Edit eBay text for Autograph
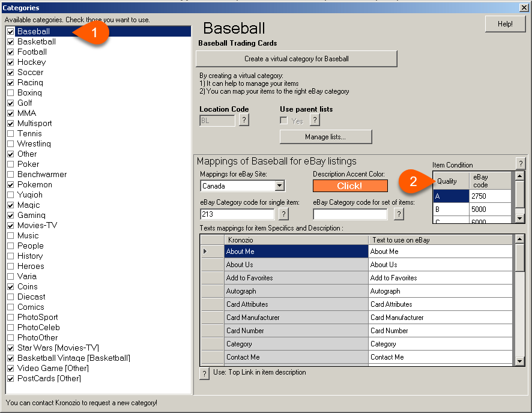 (440, 291)
